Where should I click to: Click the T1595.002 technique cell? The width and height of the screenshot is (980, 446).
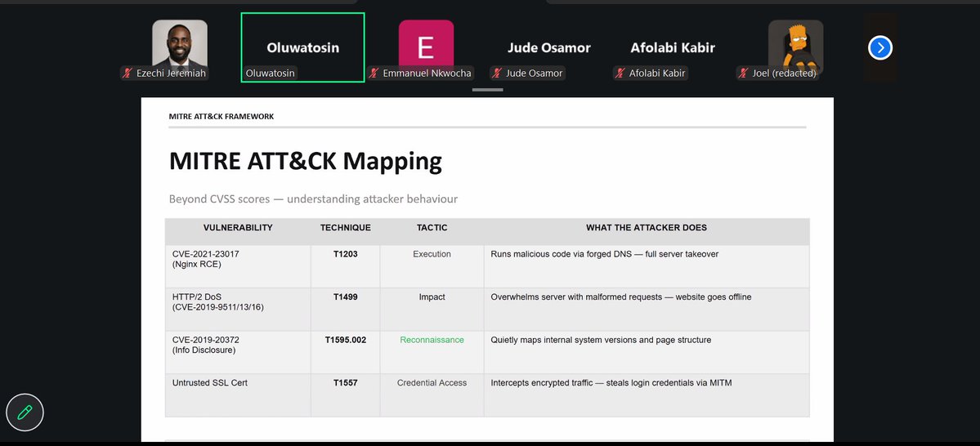click(346, 352)
